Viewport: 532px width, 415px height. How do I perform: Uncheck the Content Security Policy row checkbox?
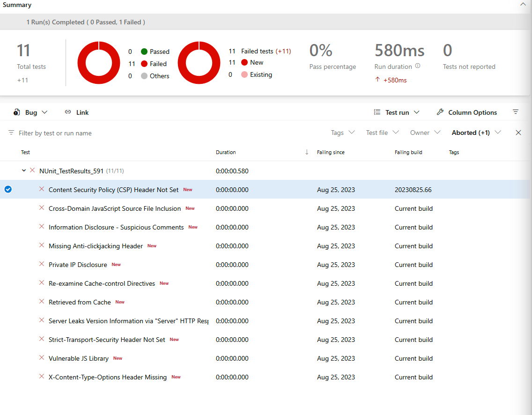click(8, 189)
